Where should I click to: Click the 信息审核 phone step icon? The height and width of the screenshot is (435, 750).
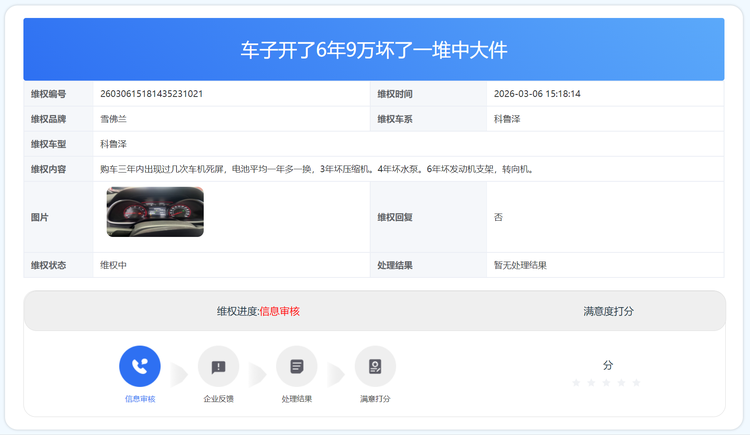tap(140, 366)
